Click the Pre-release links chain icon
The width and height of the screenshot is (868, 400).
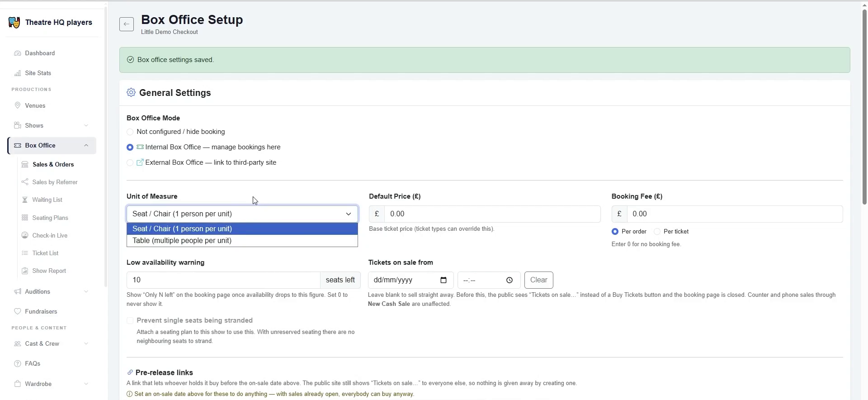(x=130, y=372)
